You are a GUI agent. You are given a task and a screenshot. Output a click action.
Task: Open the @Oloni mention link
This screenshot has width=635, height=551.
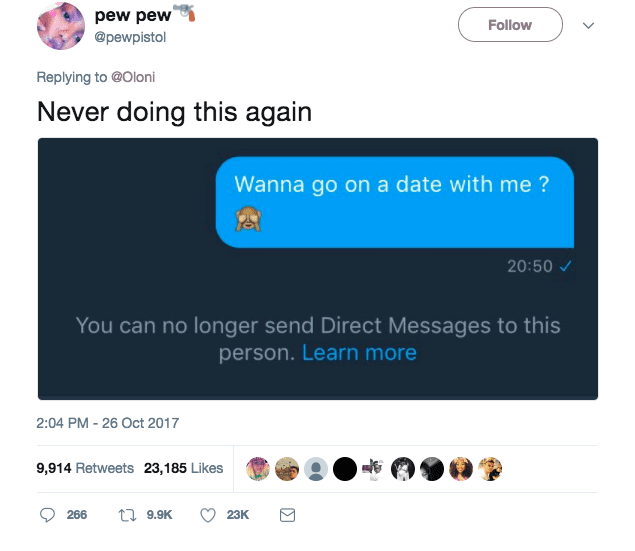click(133, 77)
